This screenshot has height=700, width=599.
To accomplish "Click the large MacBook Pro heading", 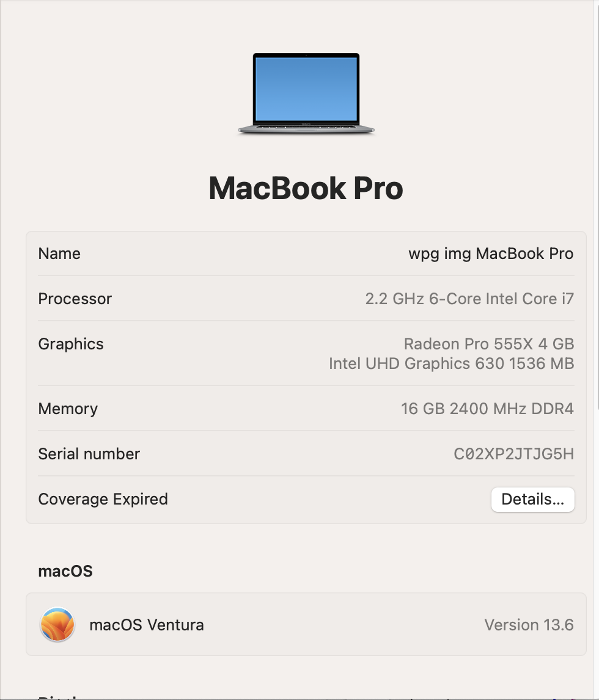I will tap(306, 188).
